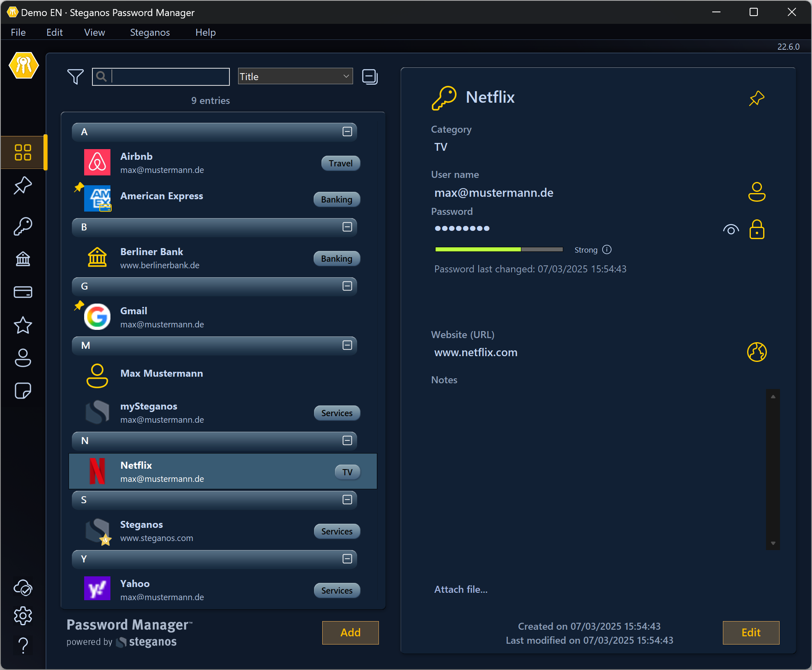812x670 pixels.
Task: Open the Steganos menu
Action: click(150, 32)
